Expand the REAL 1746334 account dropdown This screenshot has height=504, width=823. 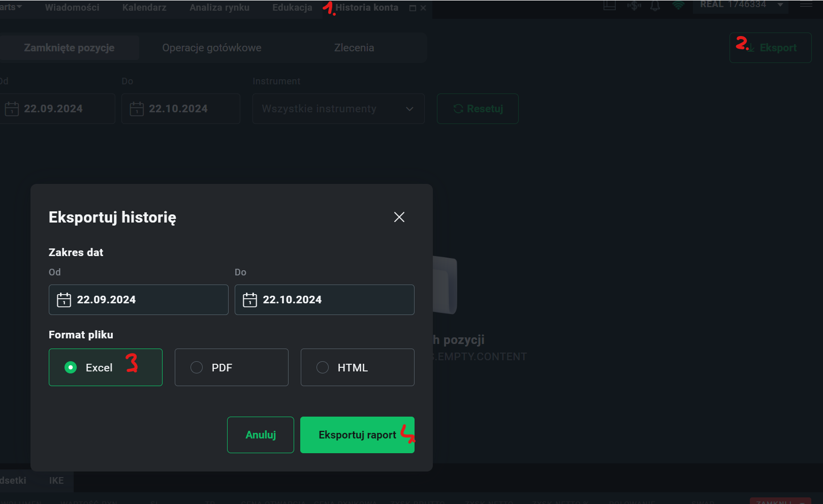point(780,5)
